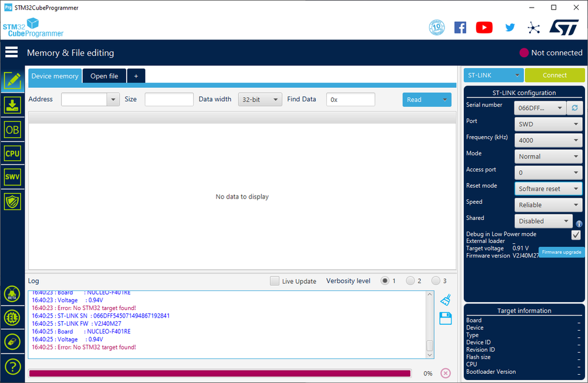Screen dimensions: 588x383
Task: Switch to the Device memory tab
Action: 55,76
